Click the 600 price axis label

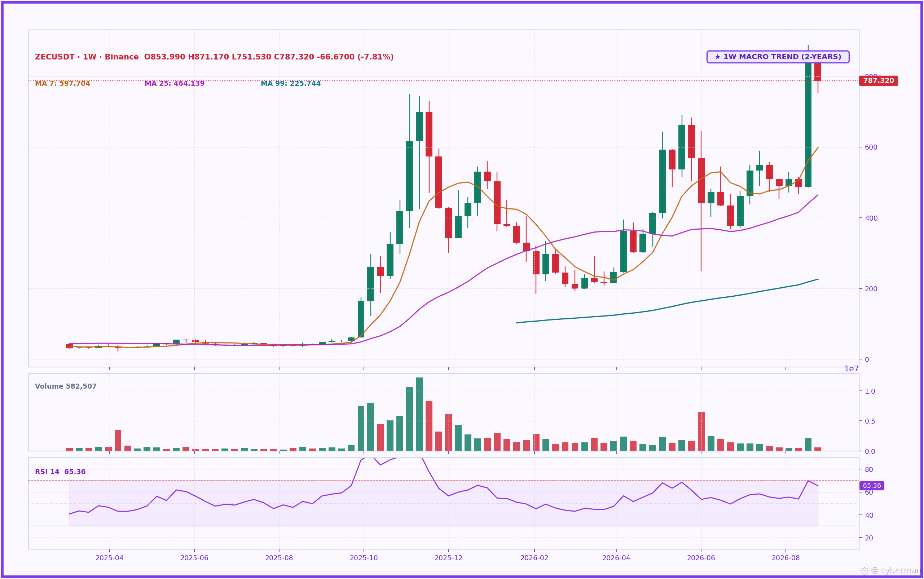pyautogui.click(x=871, y=147)
